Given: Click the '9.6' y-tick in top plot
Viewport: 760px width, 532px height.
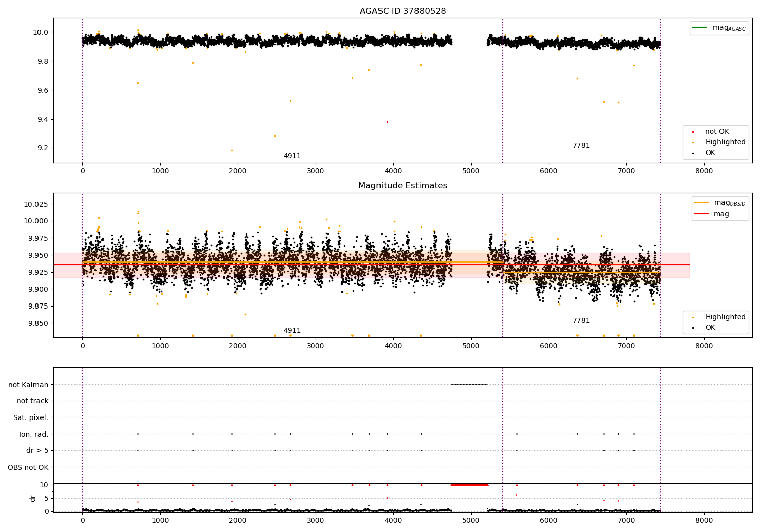Looking at the screenshot, I should click(x=43, y=90).
